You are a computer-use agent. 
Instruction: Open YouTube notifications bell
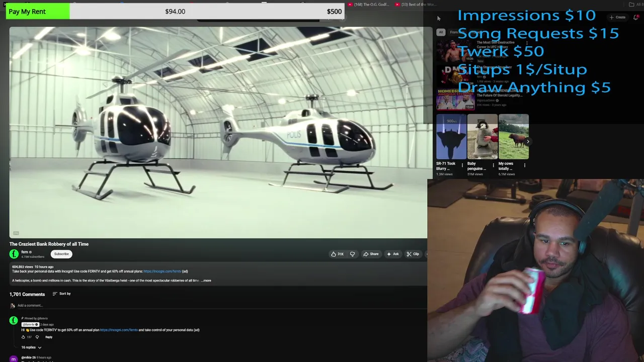636,17
